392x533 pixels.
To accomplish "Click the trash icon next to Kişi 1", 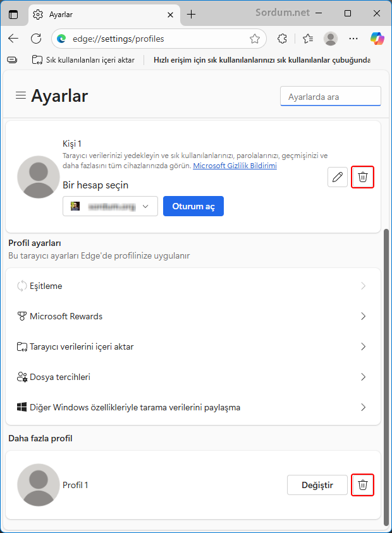I will 362,177.
